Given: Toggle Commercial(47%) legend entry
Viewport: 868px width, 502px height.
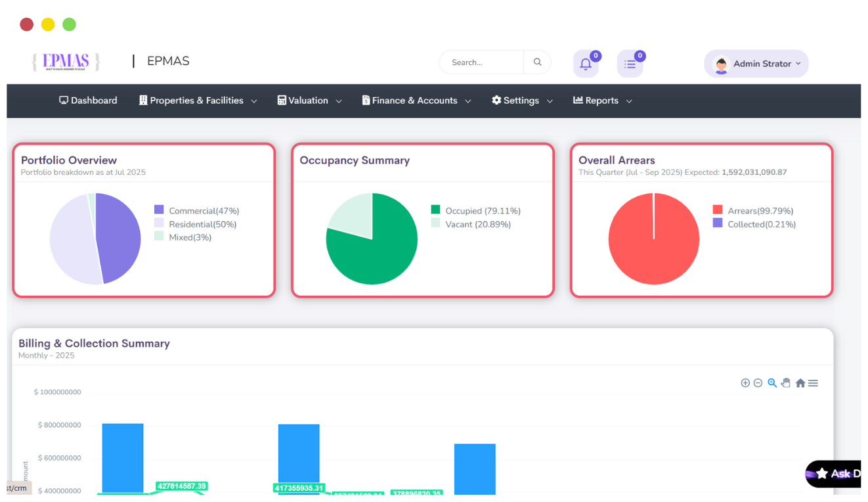Looking at the screenshot, I should tap(196, 211).
